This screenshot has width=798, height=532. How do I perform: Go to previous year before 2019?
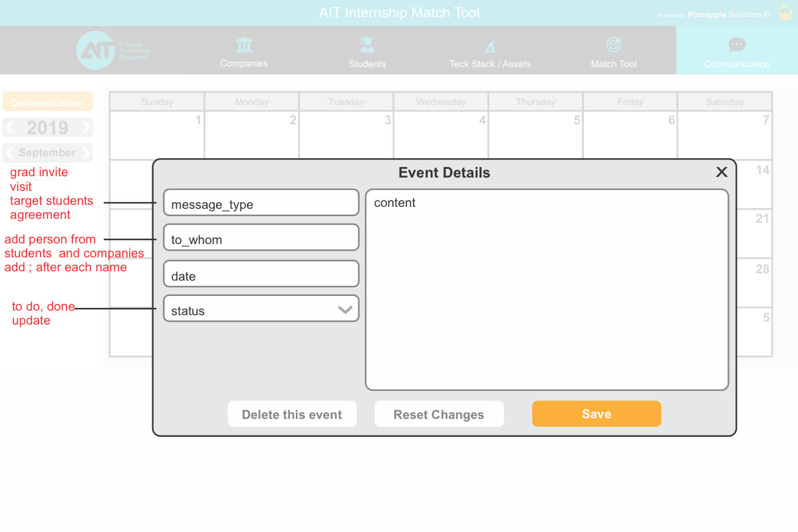(x=10, y=128)
